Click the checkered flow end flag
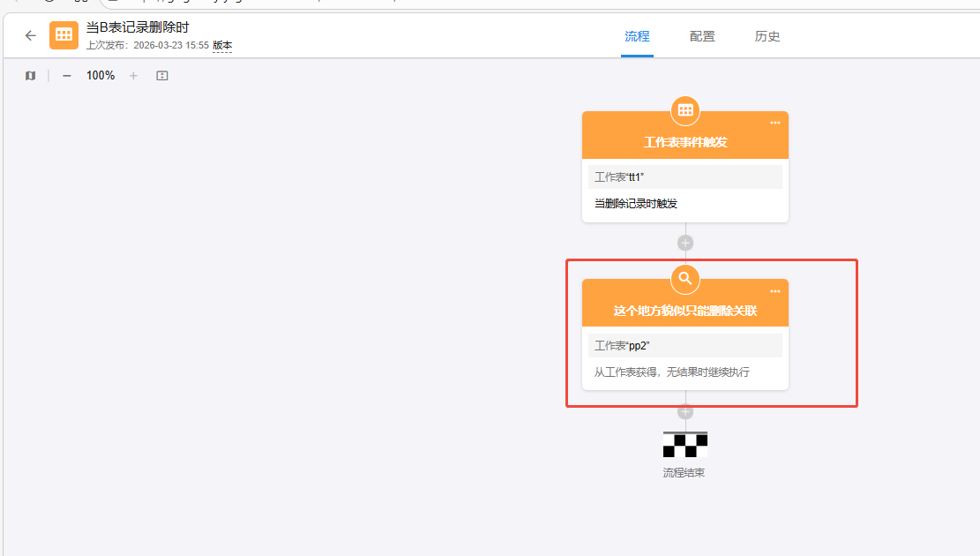 [x=685, y=445]
